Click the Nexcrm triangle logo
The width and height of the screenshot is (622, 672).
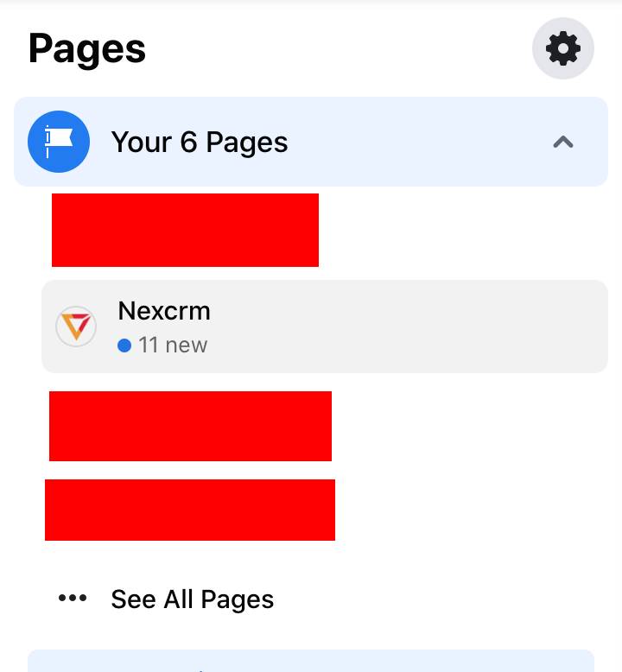coord(76,326)
